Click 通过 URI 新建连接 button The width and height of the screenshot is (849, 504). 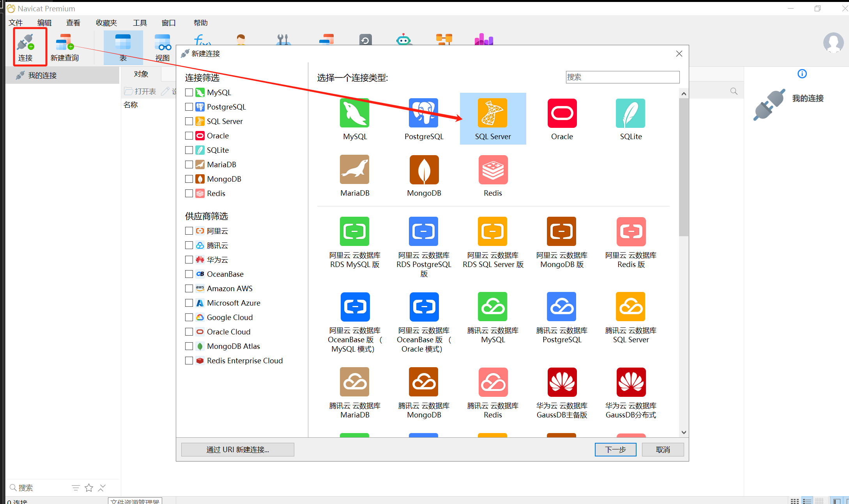[237, 449]
